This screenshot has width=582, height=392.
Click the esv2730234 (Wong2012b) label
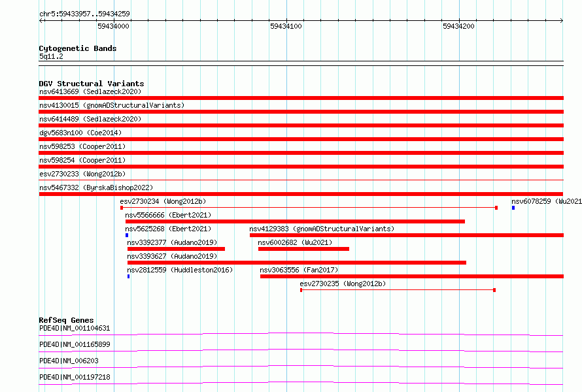click(x=163, y=201)
